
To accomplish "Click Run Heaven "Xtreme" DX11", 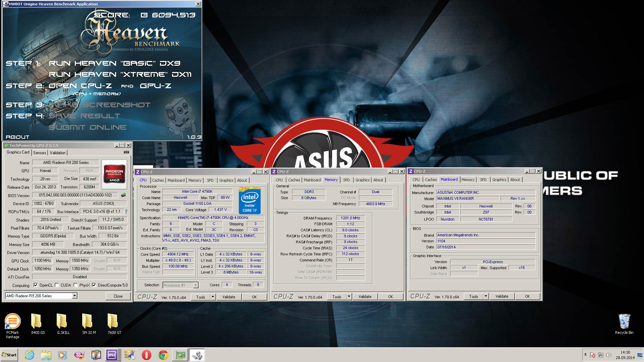I will point(120,74).
